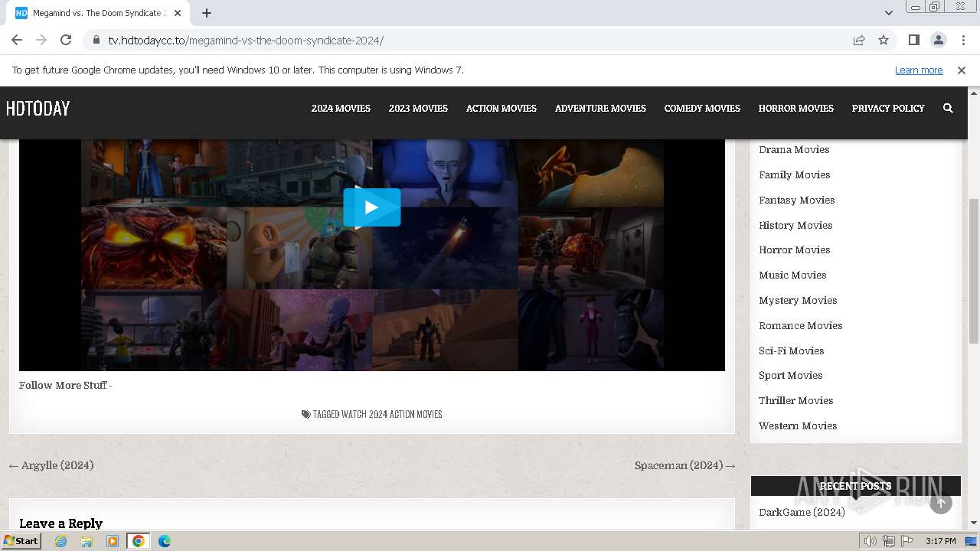The width and height of the screenshot is (980, 551).
Task: Select Mystery Movies category
Action: [798, 301]
